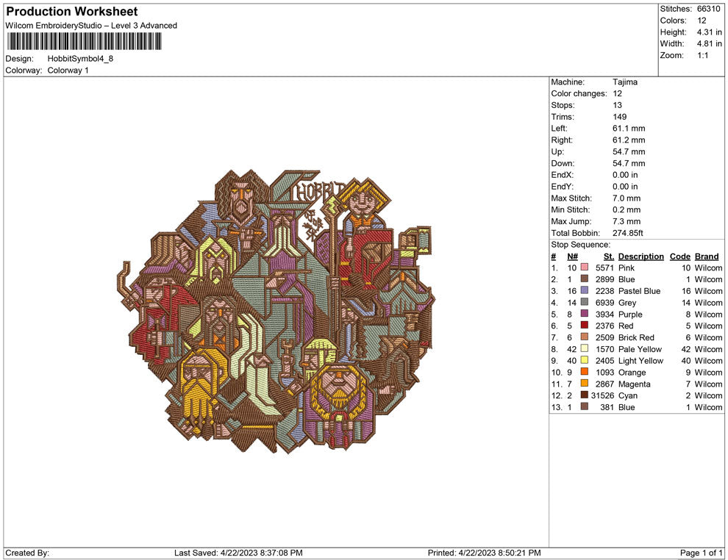Click the Max Stitch value 7.0 mm

[627, 198]
